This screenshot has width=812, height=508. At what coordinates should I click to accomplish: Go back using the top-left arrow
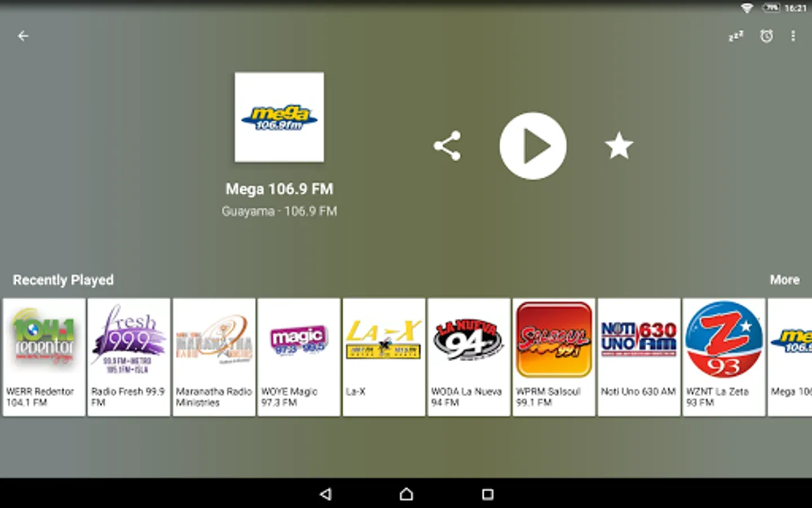(23, 36)
